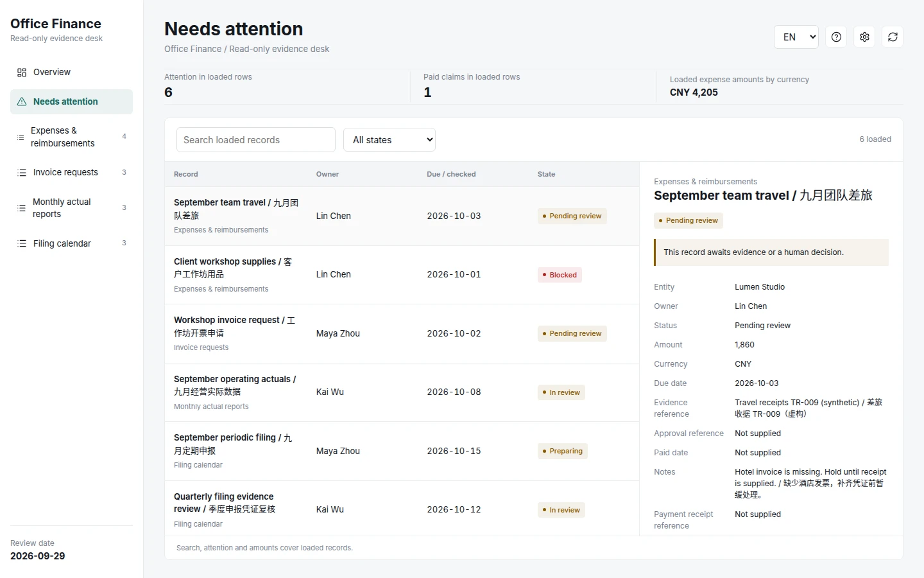Open Expenses & reimbursements section
924x578 pixels.
point(71,137)
